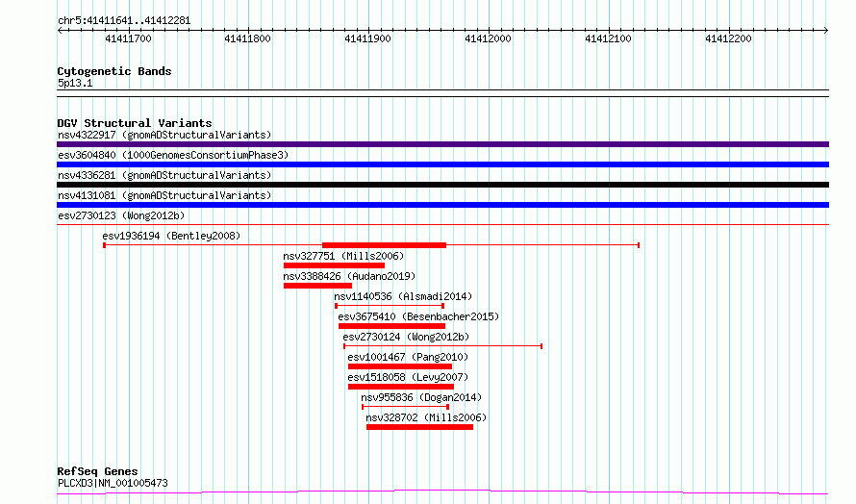The height and width of the screenshot is (504, 856).
Task: Open nsv328702 (Mills2006) variant label
Action: coord(426,417)
